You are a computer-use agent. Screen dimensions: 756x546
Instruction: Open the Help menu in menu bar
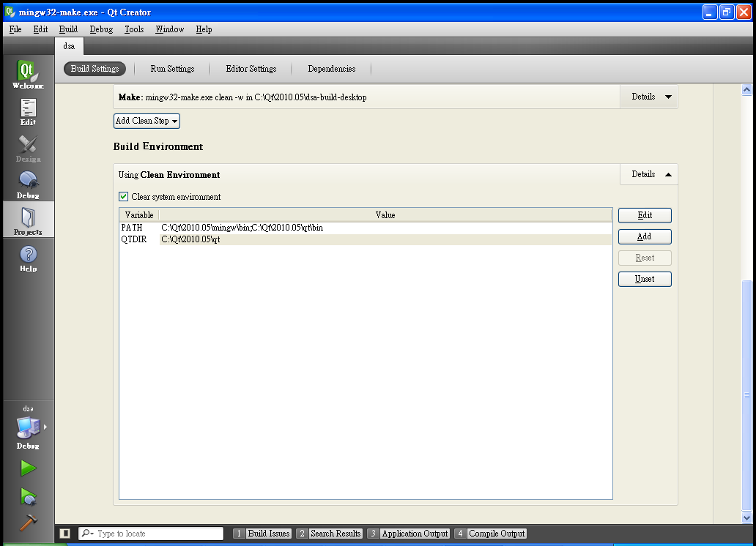[204, 29]
